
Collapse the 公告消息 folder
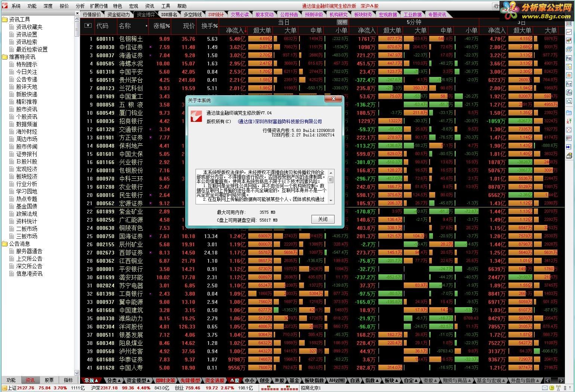4,244
